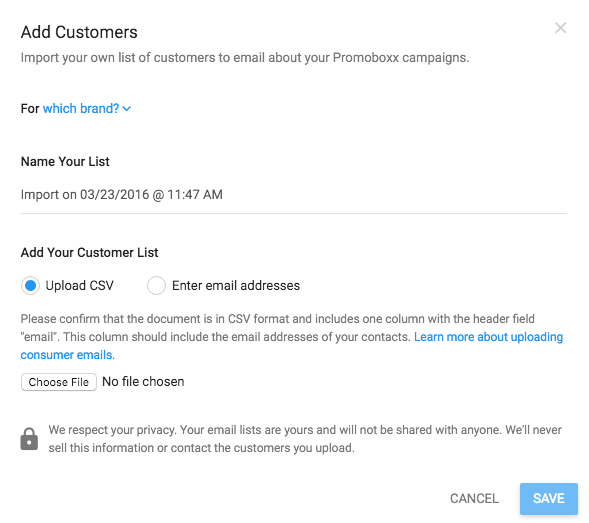
Task: Click the 'Name Your List' label
Action: 65,162
